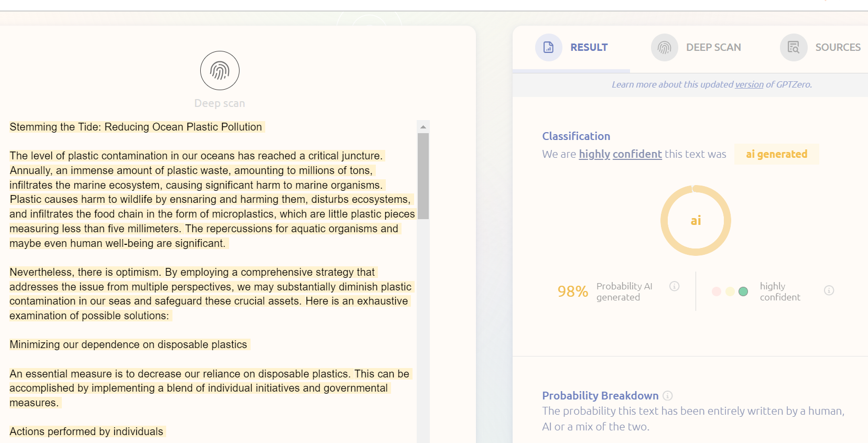The height and width of the screenshot is (443, 868).
Task: Open info icon beside Probability AI generated
Action: click(674, 286)
